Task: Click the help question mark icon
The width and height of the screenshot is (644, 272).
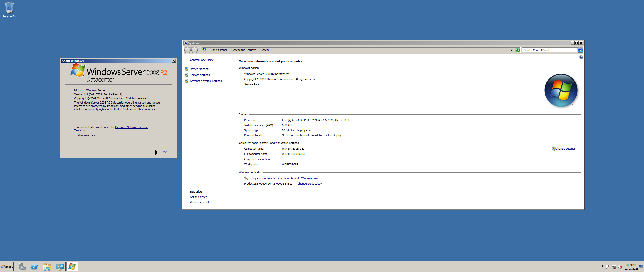Action: 581,57
